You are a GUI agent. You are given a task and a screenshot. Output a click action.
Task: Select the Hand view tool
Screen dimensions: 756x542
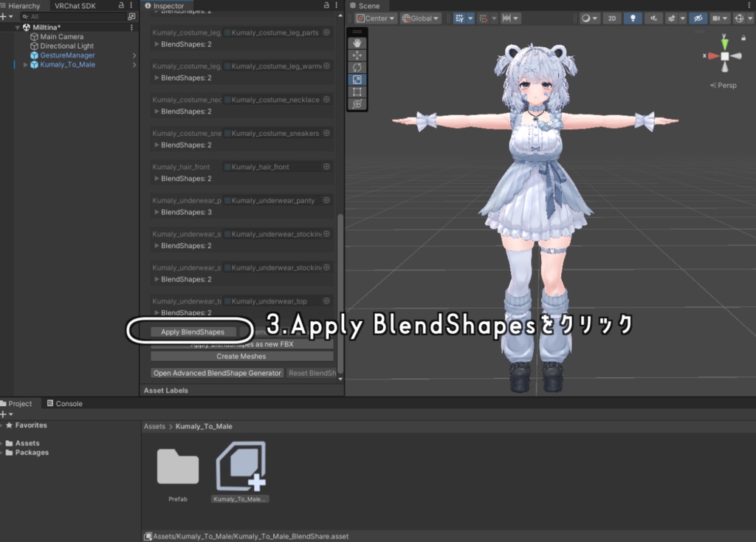[x=357, y=43]
